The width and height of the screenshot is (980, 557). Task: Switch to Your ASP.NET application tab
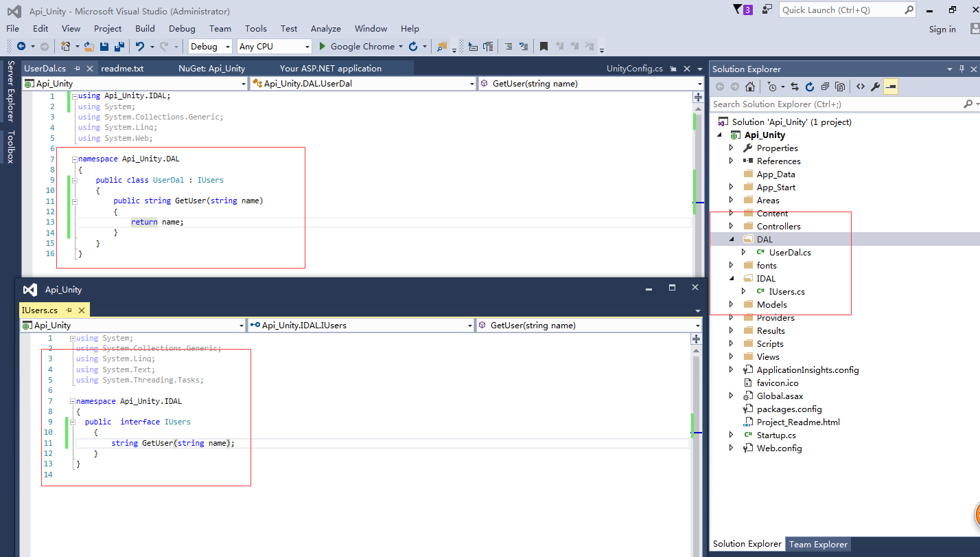point(331,69)
